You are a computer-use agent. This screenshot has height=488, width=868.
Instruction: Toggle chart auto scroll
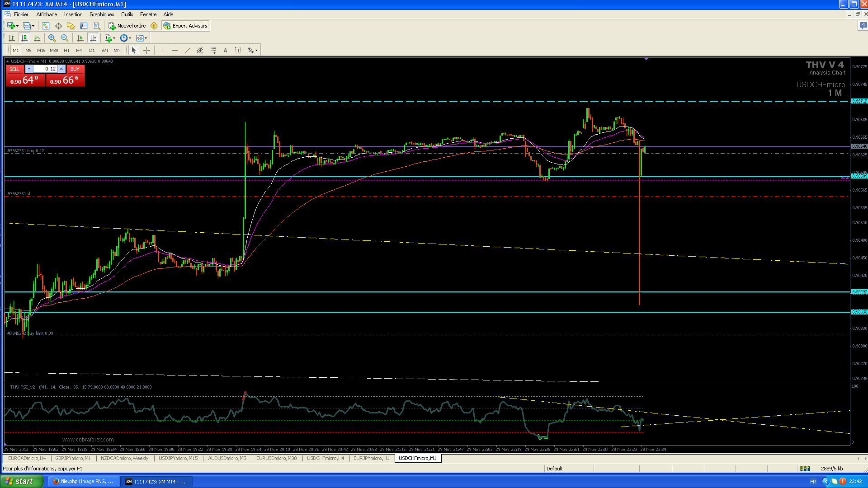(80, 38)
